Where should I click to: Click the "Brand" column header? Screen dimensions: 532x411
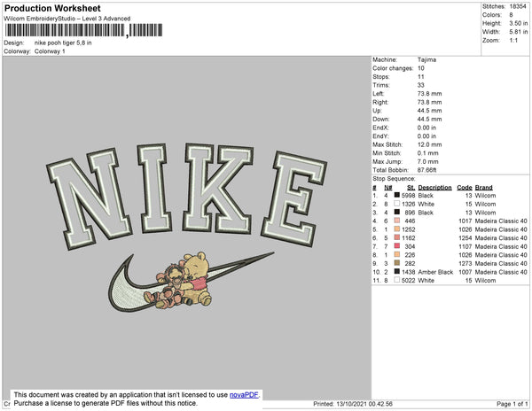[483, 187]
